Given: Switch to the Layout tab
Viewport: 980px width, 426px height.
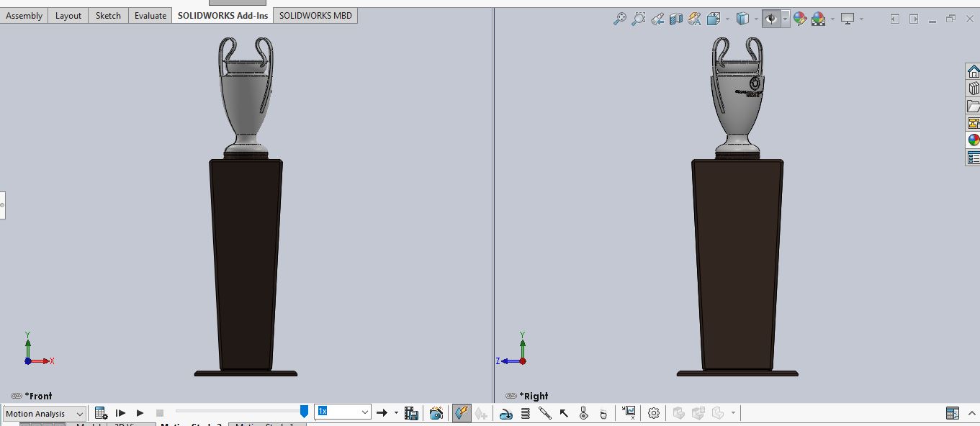Looking at the screenshot, I should 68,15.
